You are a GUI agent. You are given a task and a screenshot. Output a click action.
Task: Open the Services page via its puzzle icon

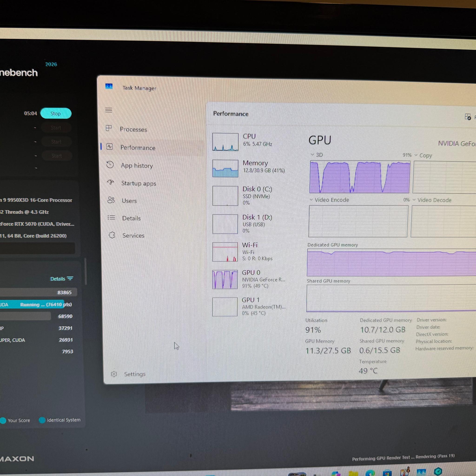point(112,235)
